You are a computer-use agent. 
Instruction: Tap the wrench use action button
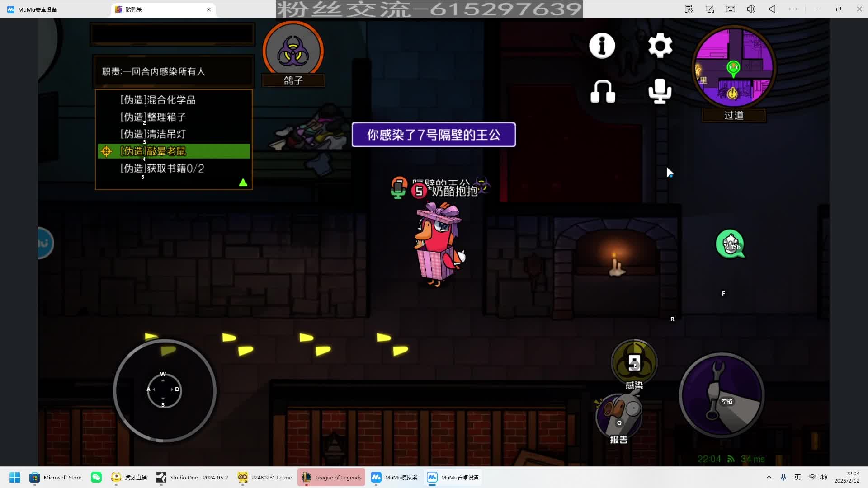pyautogui.click(x=722, y=395)
